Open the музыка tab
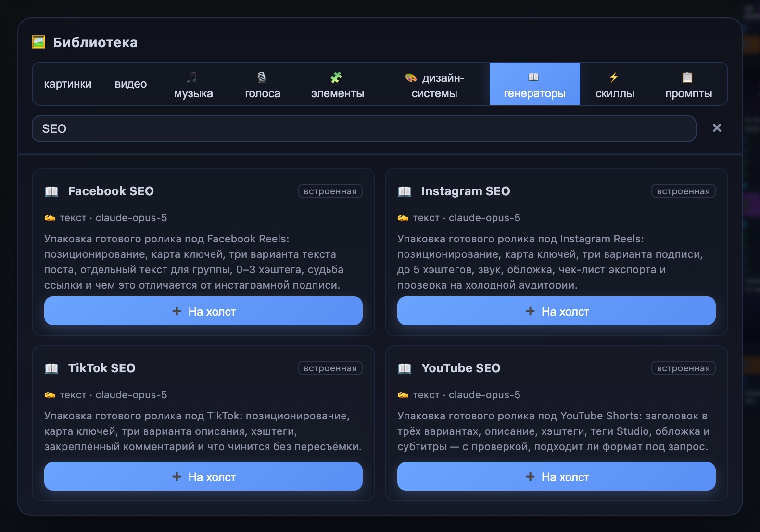The height and width of the screenshot is (532, 760). click(193, 84)
